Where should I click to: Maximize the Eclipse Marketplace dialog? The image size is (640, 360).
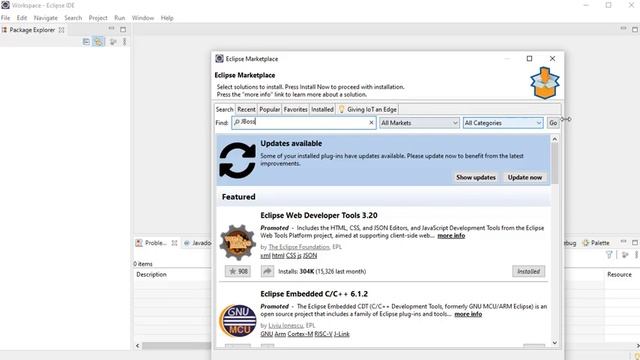point(529,59)
